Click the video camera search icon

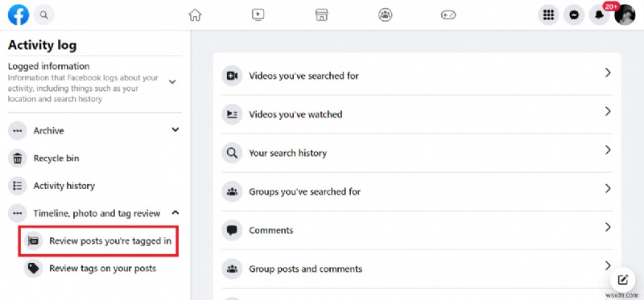(232, 76)
